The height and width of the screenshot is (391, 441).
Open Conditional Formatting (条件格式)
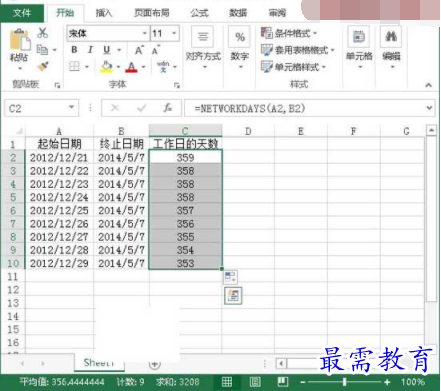(x=289, y=33)
